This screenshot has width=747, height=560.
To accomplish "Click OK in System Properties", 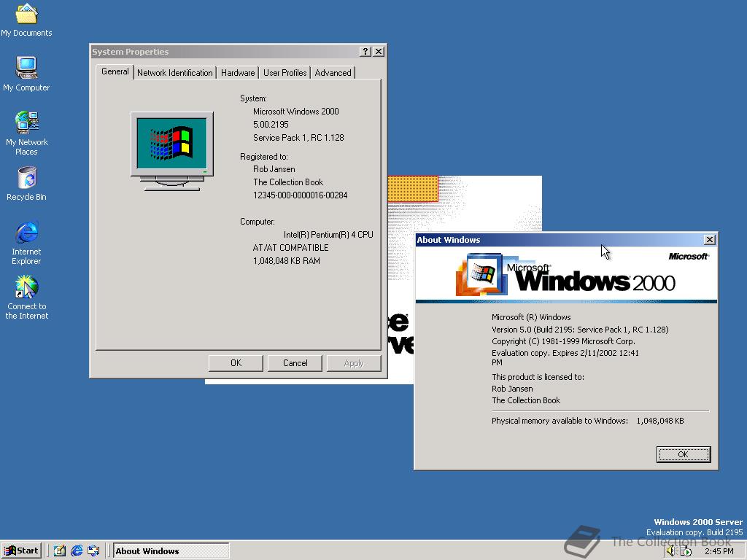I will [x=236, y=363].
